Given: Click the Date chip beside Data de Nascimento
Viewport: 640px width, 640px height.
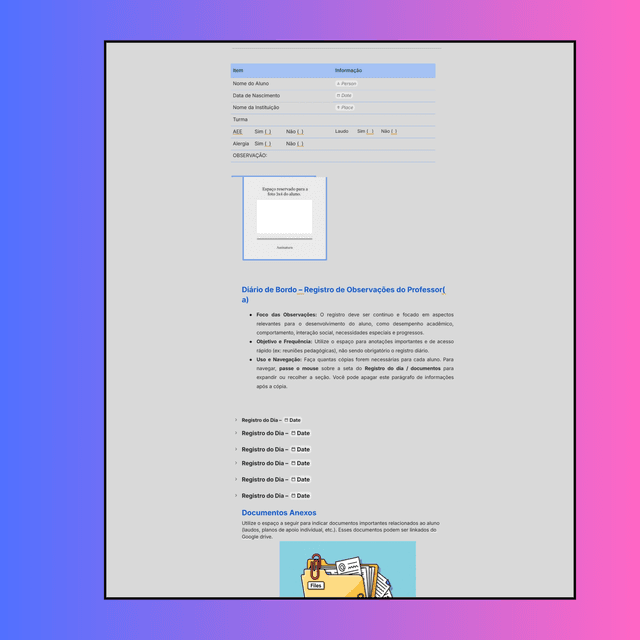Looking at the screenshot, I should click(345, 96).
